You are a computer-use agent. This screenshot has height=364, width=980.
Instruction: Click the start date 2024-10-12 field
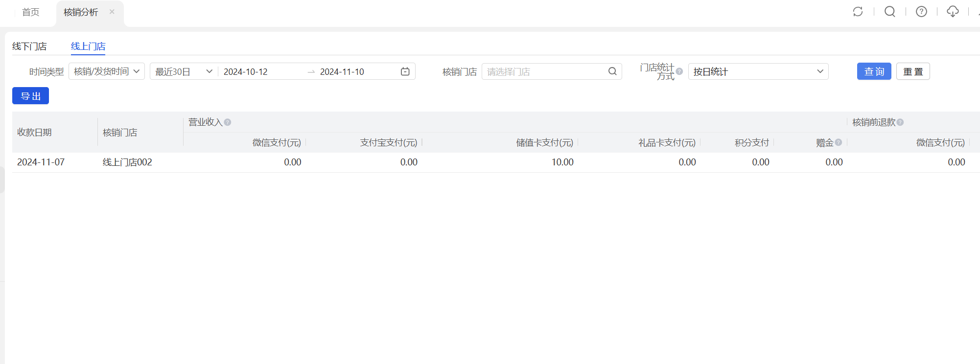coord(246,72)
